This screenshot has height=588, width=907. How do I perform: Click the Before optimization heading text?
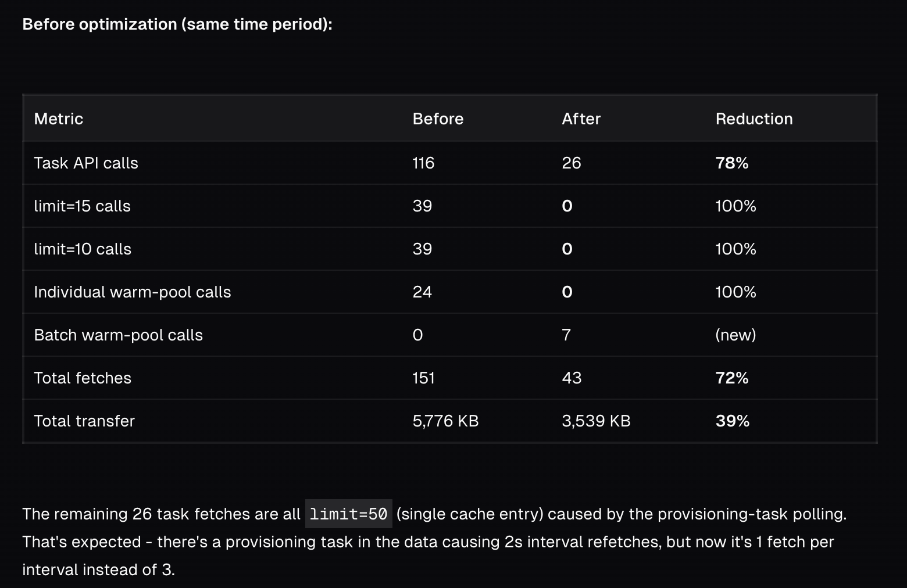tap(177, 24)
